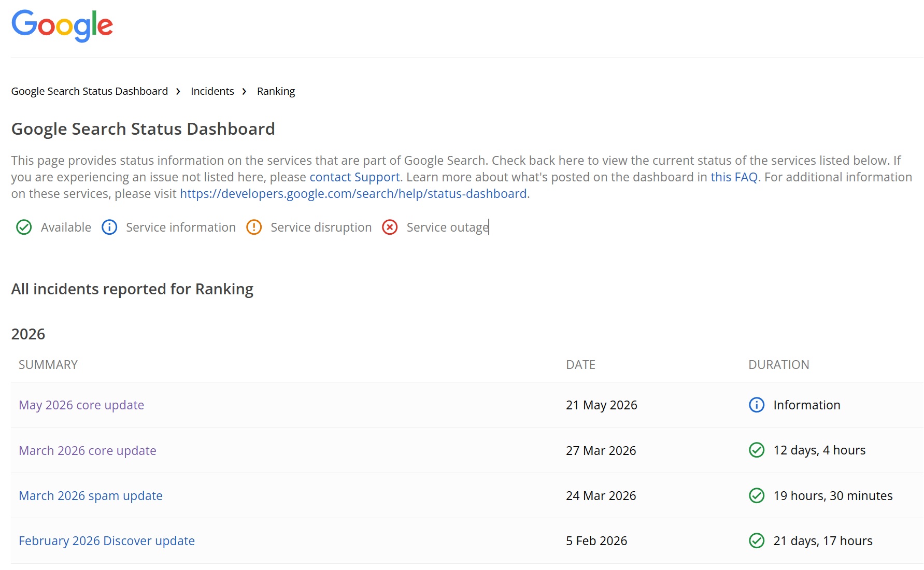Open the March 2026 spam update incident
Image resolution: width=924 pixels, height=570 pixels.
[91, 496]
